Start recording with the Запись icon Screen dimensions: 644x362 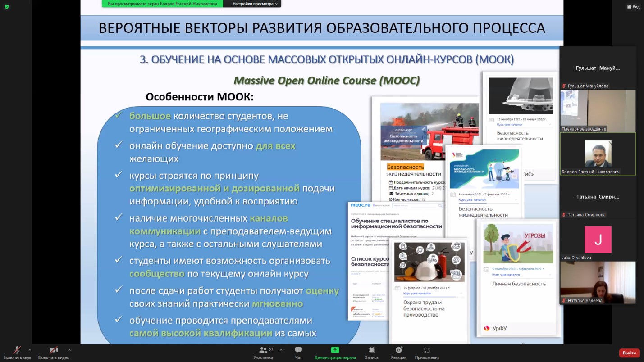[372, 350]
